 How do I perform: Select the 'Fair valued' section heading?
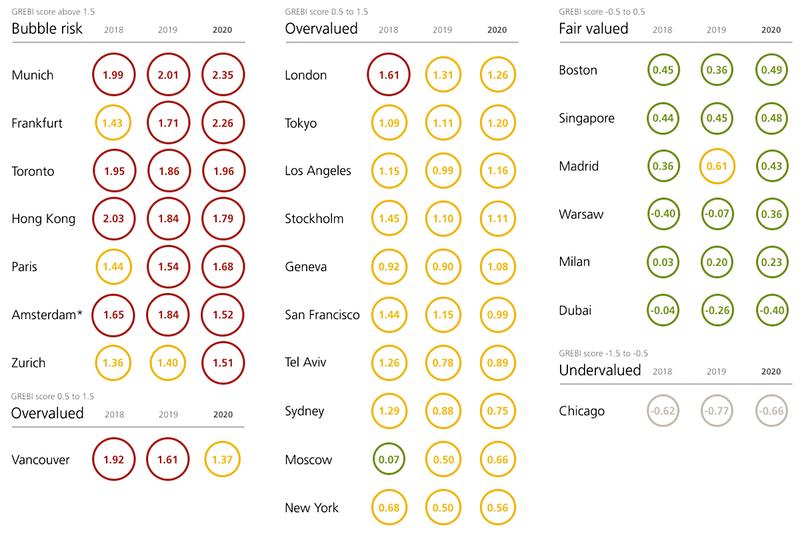coord(593,30)
